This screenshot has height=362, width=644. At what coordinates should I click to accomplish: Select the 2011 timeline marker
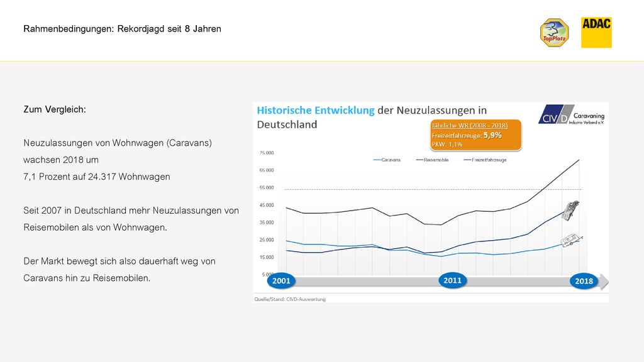[452, 280]
